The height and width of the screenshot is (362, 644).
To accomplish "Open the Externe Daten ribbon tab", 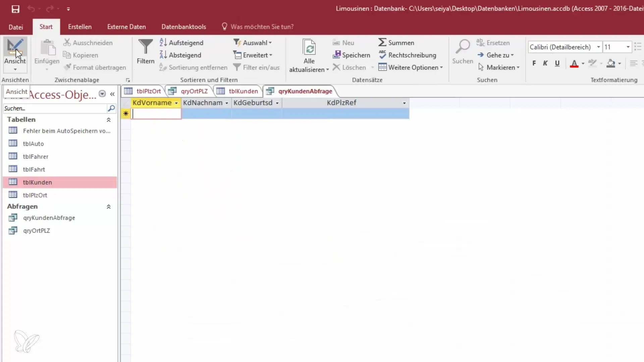I will [126, 27].
